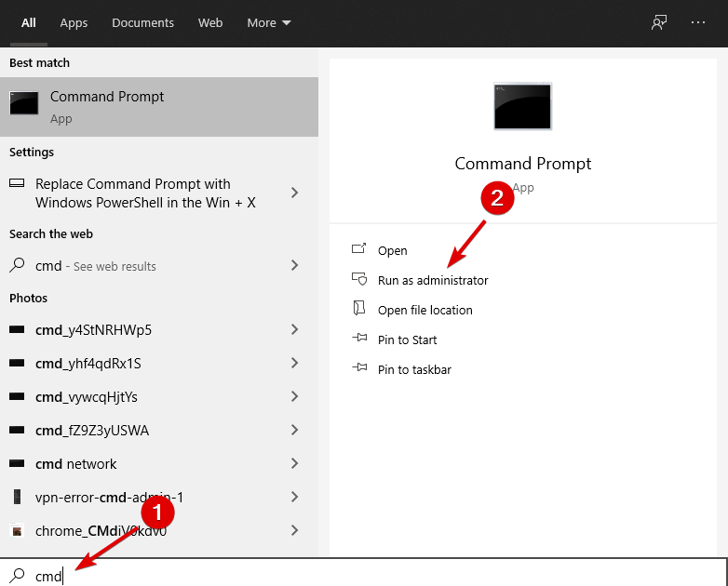Choose Pin to taskbar

coord(414,369)
